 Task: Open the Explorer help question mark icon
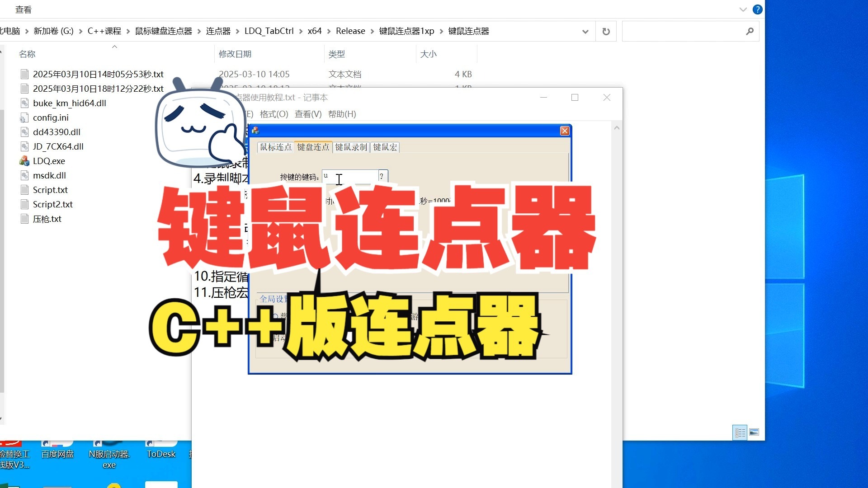[757, 9]
